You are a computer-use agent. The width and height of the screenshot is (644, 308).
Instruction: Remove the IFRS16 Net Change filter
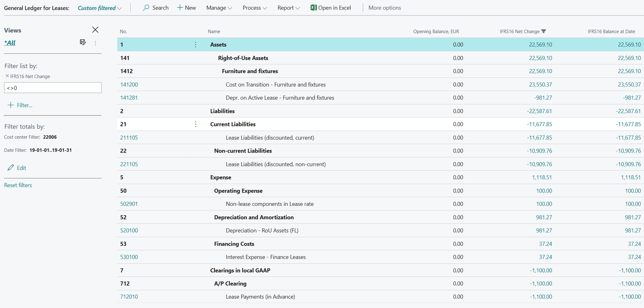[7, 76]
